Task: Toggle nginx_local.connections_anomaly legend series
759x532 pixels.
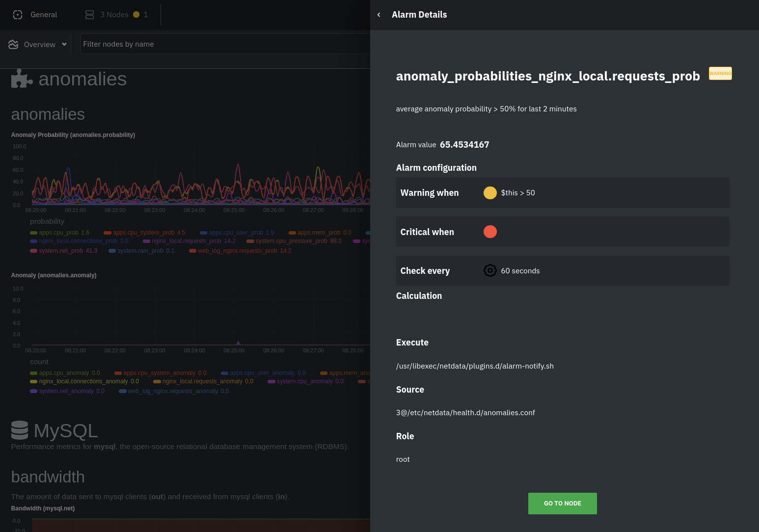Action: coord(84,381)
